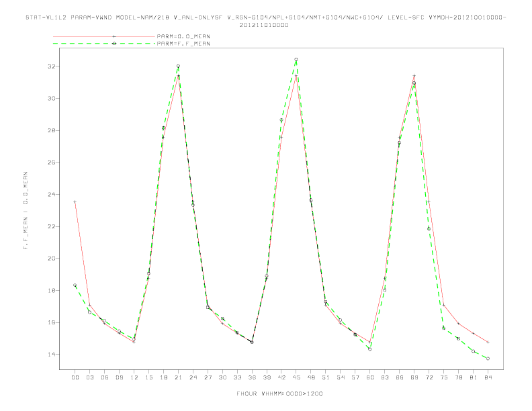Click x-axis forecast hour label 72

429,377
